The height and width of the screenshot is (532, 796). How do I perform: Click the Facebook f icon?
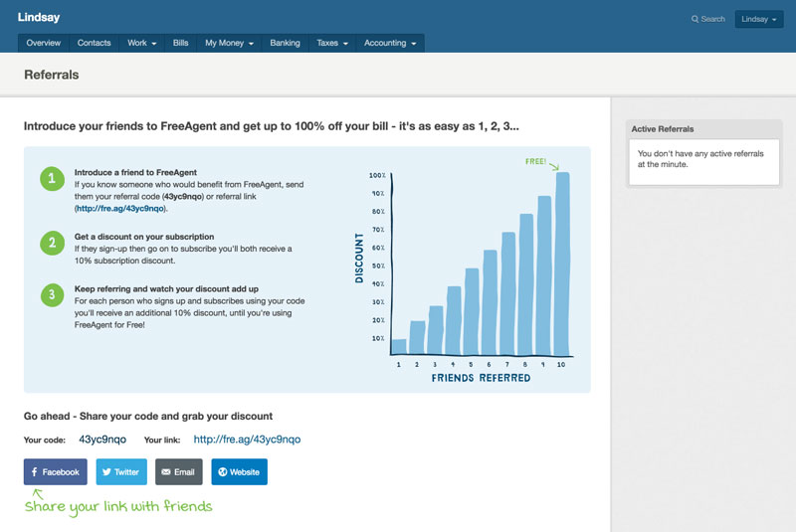(x=35, y=471)
